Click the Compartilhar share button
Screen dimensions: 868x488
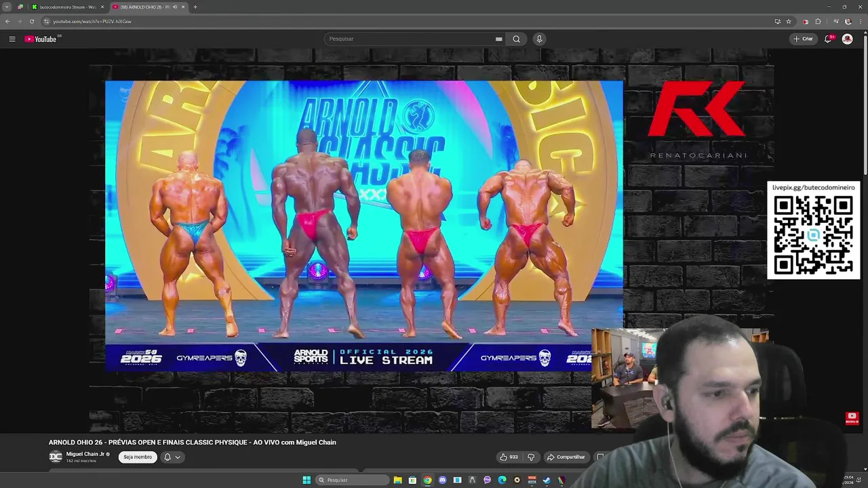[x=566, y=457]
